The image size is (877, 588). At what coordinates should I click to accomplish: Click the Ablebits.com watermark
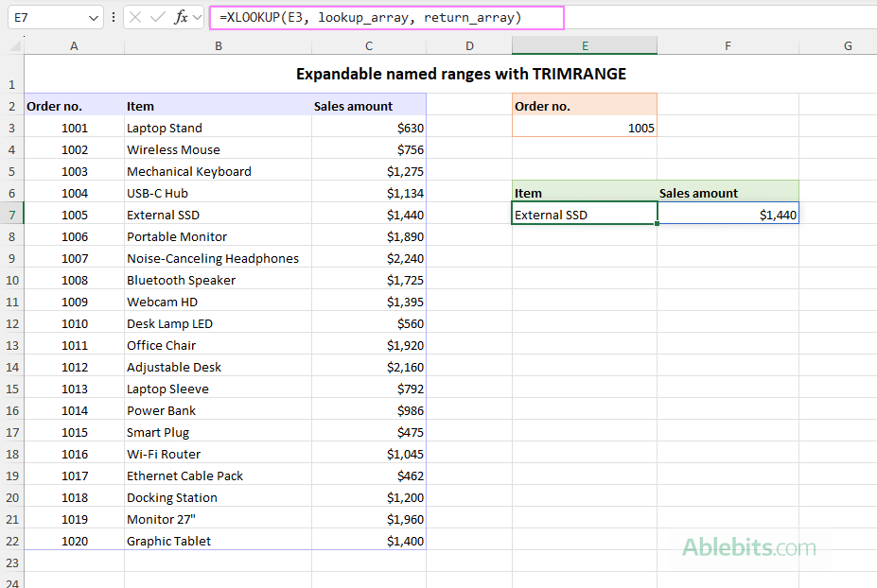[x=750, y=546]
